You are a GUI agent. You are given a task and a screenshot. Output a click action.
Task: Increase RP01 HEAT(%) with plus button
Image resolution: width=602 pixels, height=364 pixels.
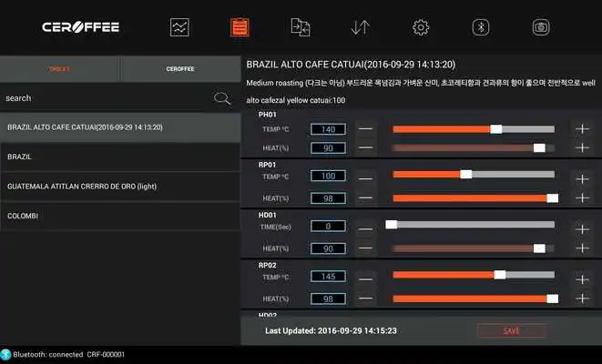583,197
